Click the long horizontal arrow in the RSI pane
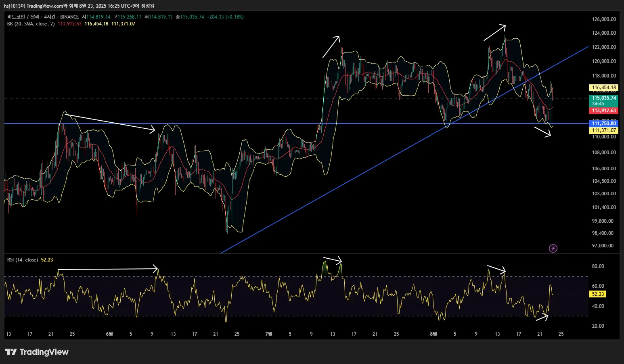This screenshot has height=364, width=624. 108,269
